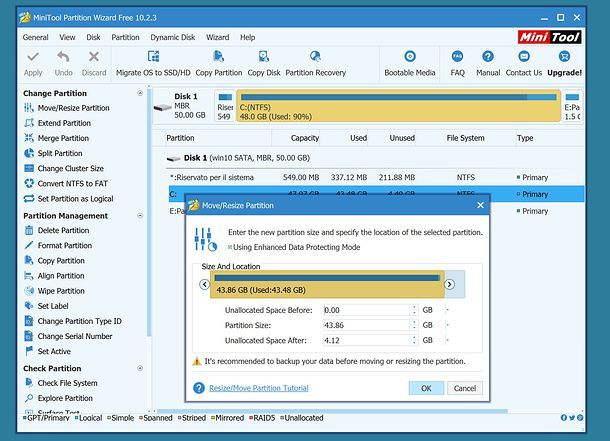Open unit dropdown for Unallocated Space Before
This screenshot has width=610, height=441.
[447, 310]
